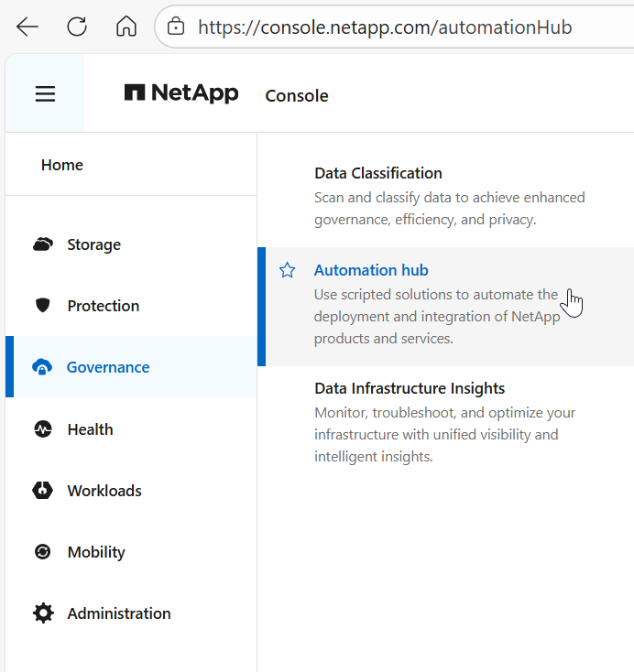634x672 pixels.
Task: Select the Governance category
Action: 131,367
